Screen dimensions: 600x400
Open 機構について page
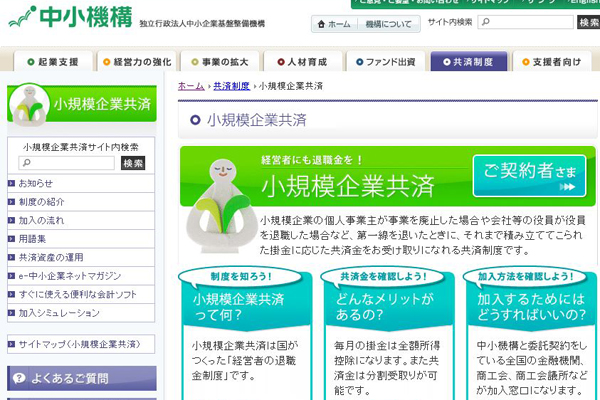(388, 24)
